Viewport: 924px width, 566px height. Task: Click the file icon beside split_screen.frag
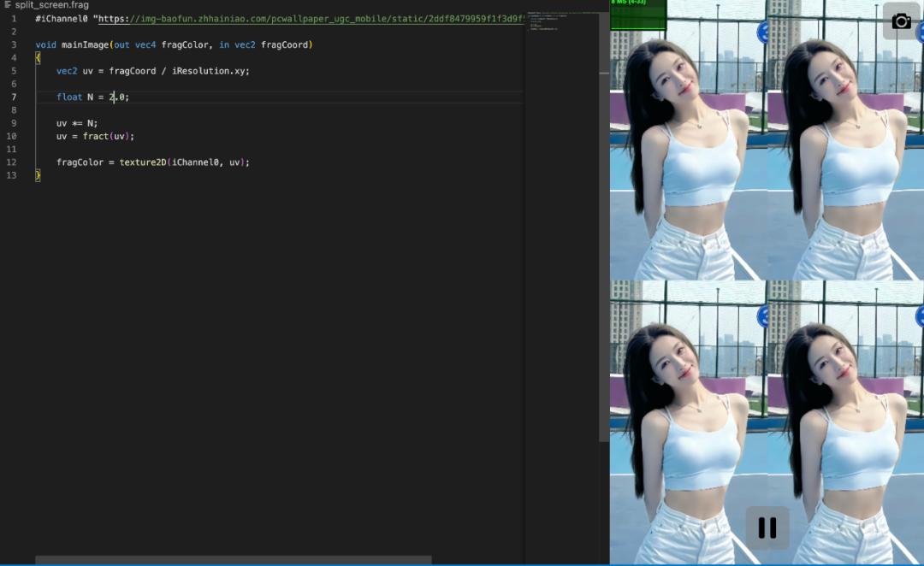(x=7, y=5)
